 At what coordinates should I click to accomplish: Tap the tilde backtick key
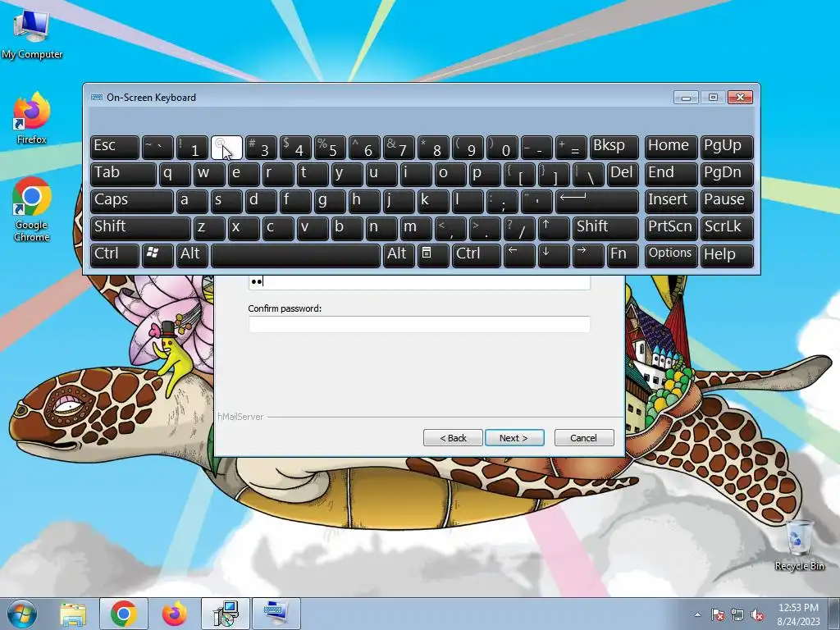(x=157, y=148)
